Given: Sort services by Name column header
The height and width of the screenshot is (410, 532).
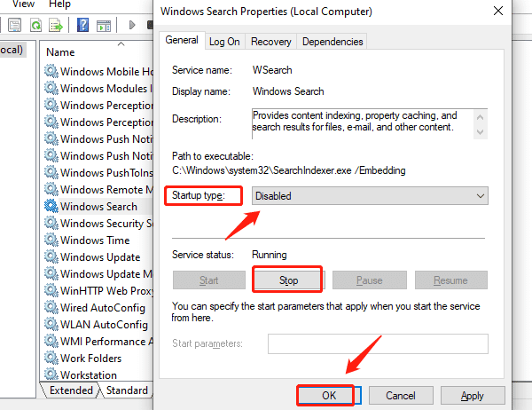Looking at the screenshot, I should click(x=60, y=52).
